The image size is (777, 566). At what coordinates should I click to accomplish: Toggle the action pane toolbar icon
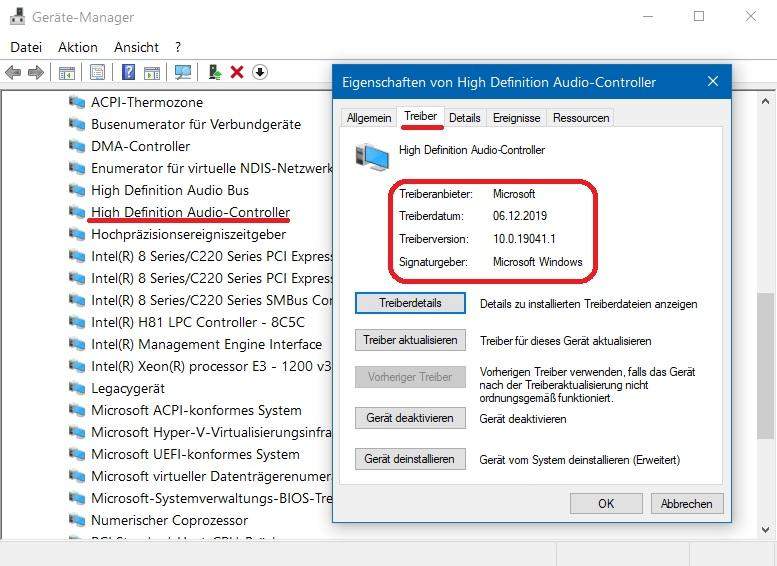[152, 72]
